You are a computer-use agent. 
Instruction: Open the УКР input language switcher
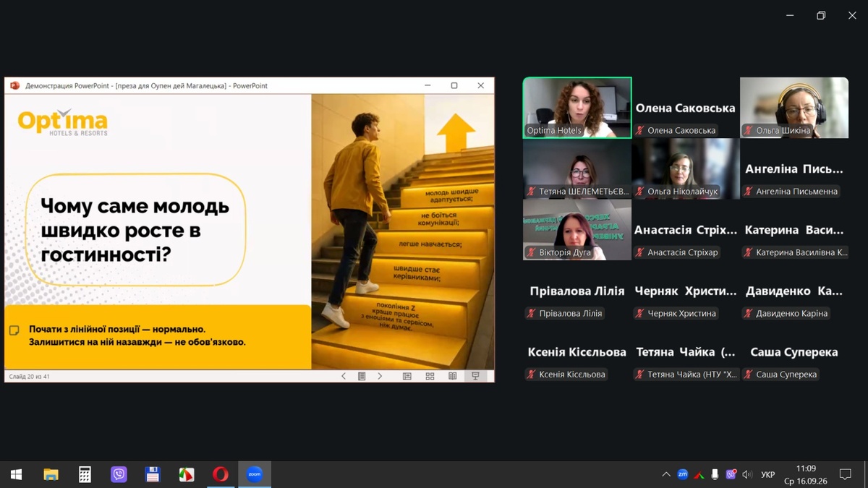[768, 475]
